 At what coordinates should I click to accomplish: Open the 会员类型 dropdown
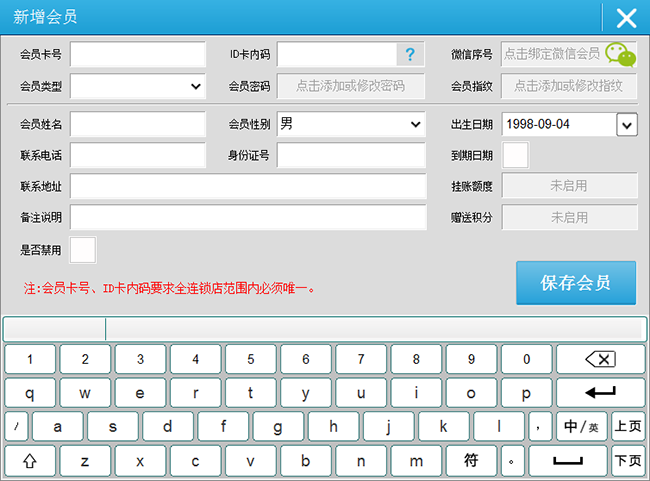[x=195, y=87]
